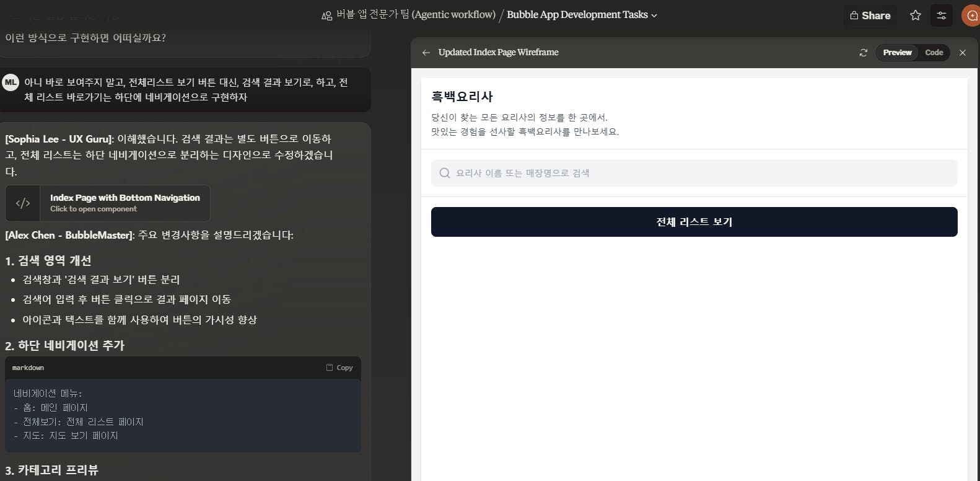Switch to the Code tab

pyautogui.click(x=934, y=53)
